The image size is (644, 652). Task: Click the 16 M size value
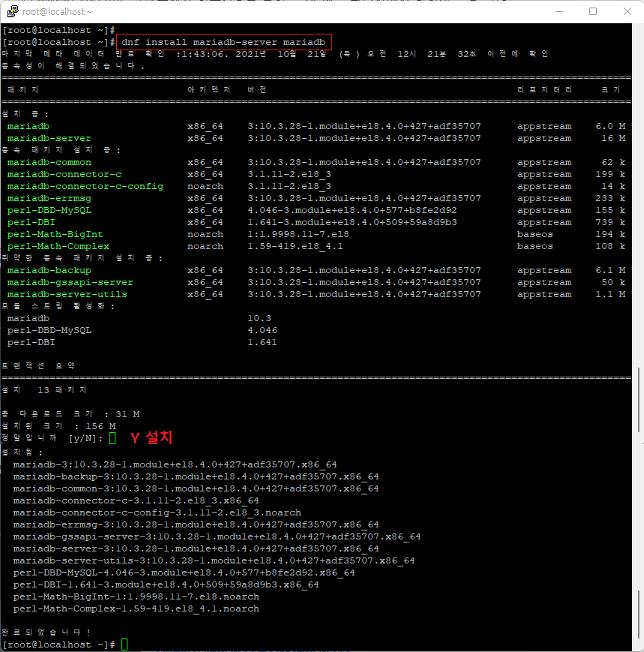click(613, 138)
